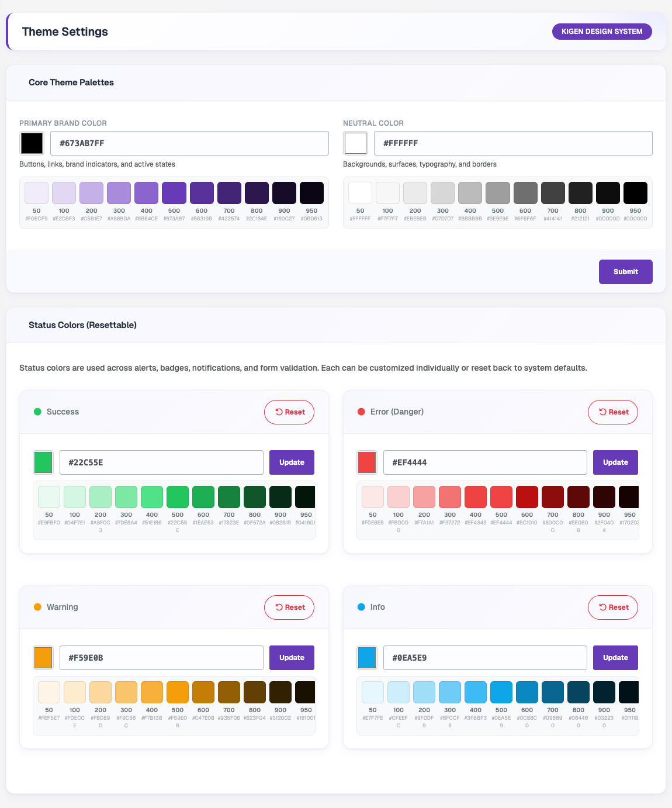This screenshot has width=672, height=808.
Task: Select primary palette shade 400 #8B64CE
Action: pyautogui.click(x=146, y=193)
